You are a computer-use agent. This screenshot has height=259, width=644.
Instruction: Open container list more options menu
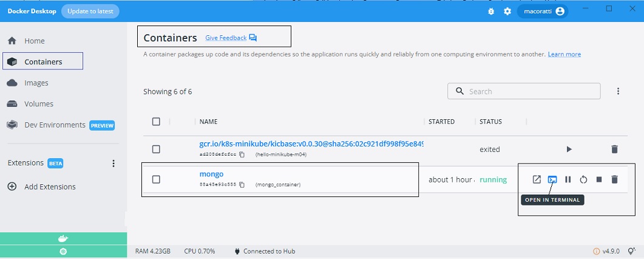pos(618,91)
